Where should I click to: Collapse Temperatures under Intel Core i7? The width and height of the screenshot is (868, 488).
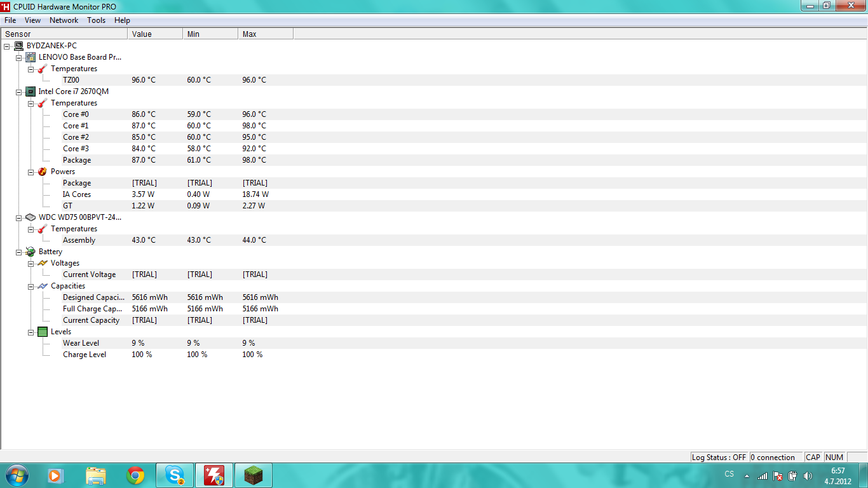31,103
